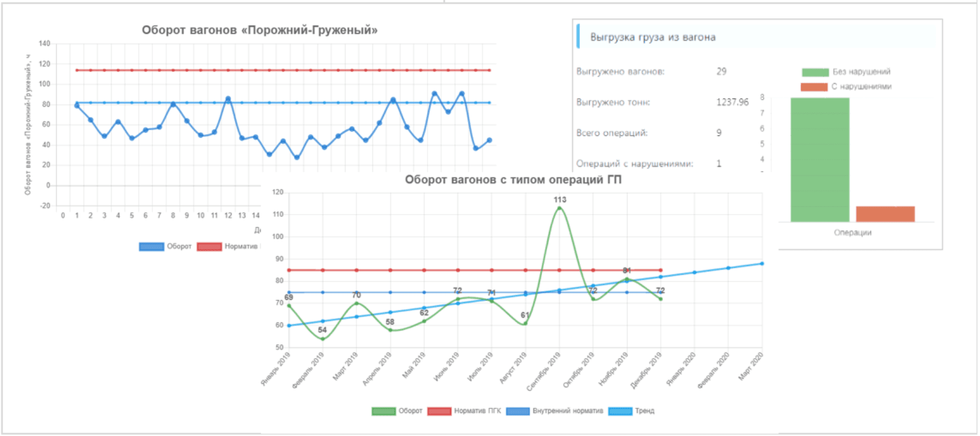The height and width of the screenshot is (436, 980).
Task: Click the day 12 x-axis label in the Порожний-Груженый chart
Action: [228, 216]
